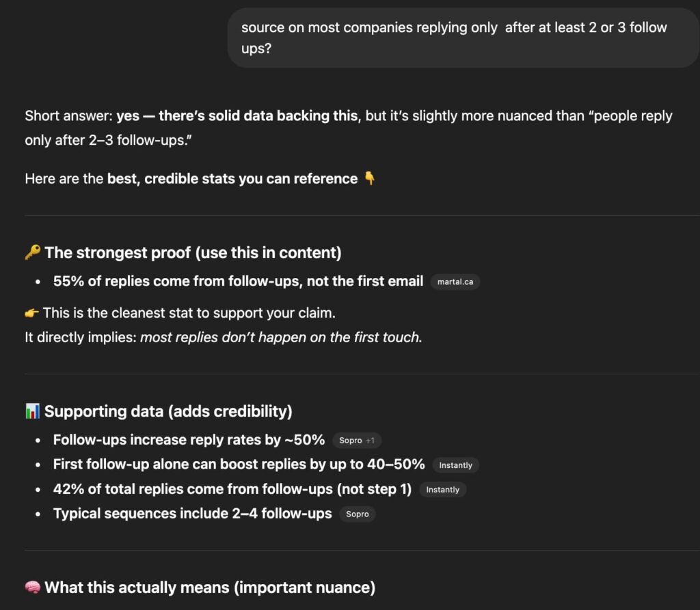Image resolution: width=700 pixels, height=610 pixels.
Task: Click the key emoji beside strongest proof
Action: (32, 253)
